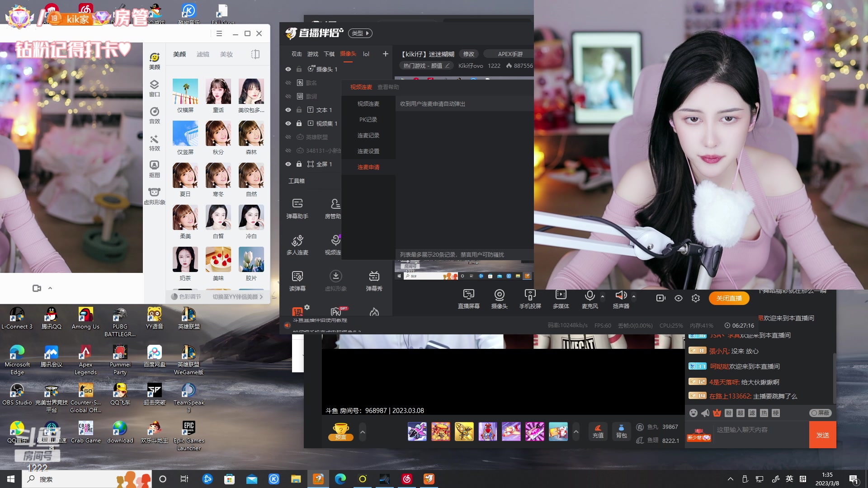
Task: Expand camera options arrow in beauty window
Action: coord(50,288)
